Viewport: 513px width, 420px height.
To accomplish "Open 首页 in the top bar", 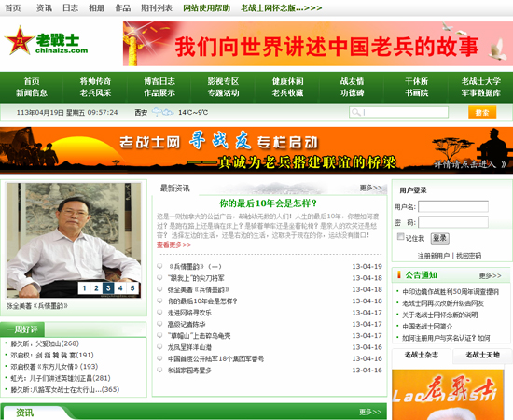I will (x=13, y=7).
